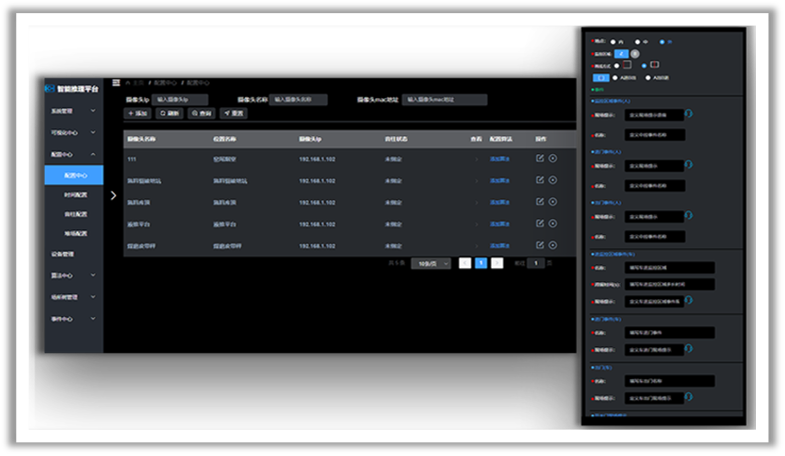Click the 智能推理平台 logo icon
Viewport: 785px width, 456px height.
pyautogui.click(x=50, y=88)
